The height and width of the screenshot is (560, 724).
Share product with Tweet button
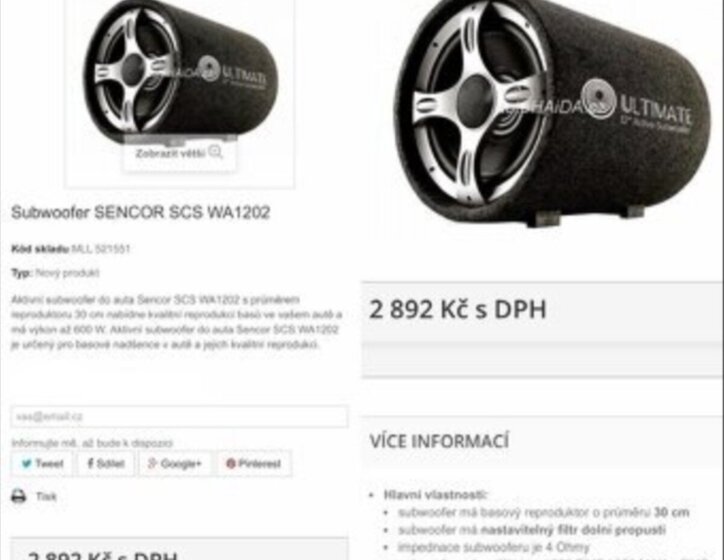[x=42, y=464]
